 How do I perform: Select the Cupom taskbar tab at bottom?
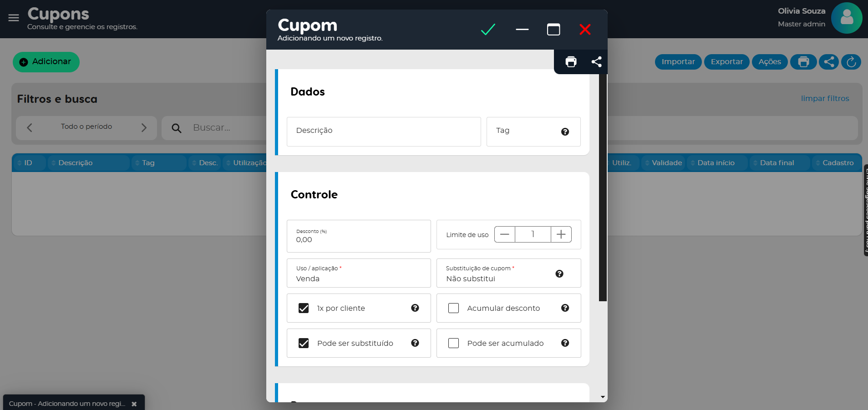(67, 403)
